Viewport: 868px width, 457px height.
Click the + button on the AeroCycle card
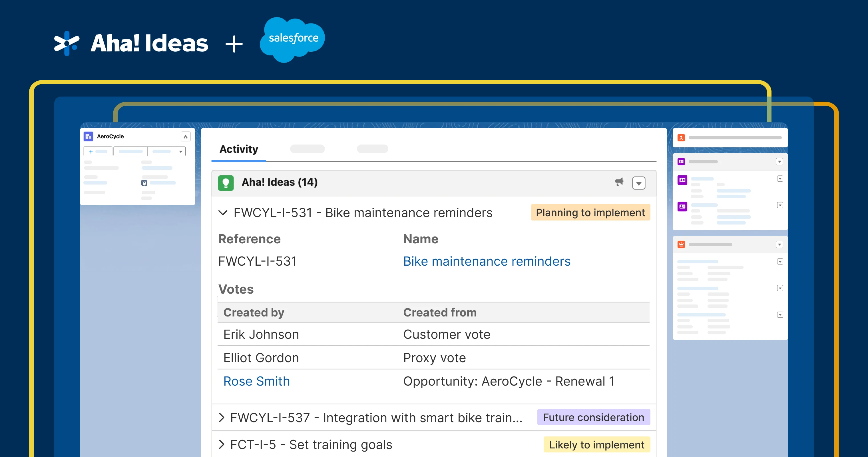pyautogui.click(x=91, y=151)
